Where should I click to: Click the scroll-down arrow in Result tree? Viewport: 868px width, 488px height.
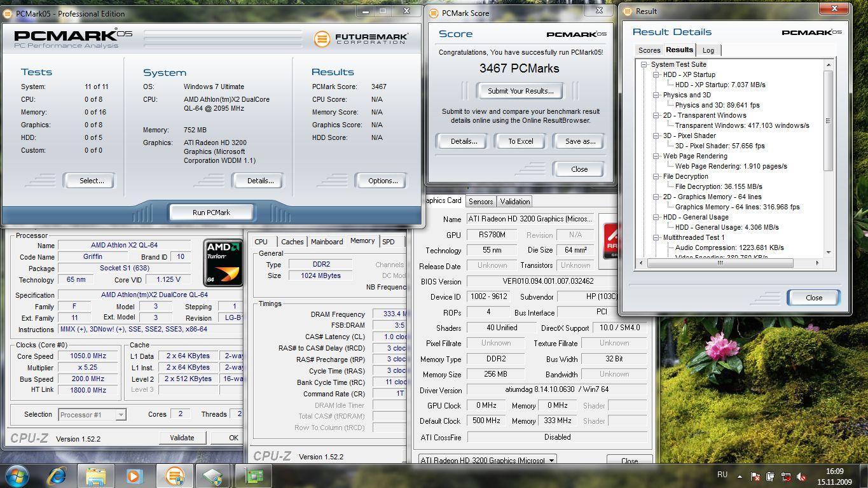(x=829, y=253)
